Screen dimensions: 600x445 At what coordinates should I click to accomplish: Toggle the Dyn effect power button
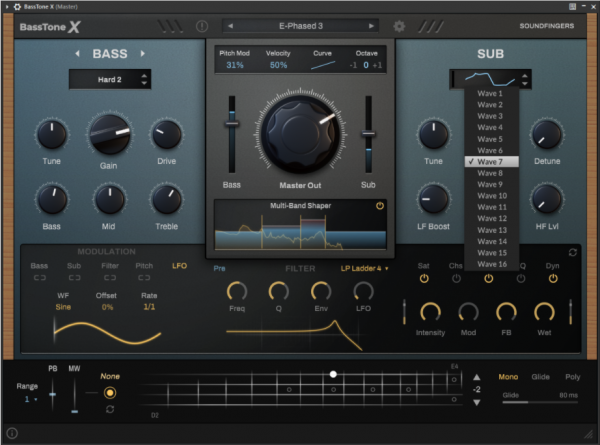(553, 279)
